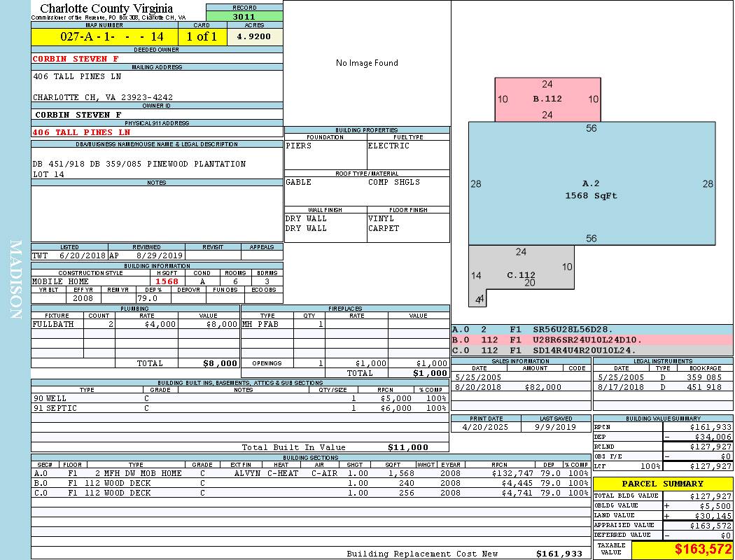Screen dimensions: 735x560
Task: Click the blue A.2 1568 SqFt sketch area
Action: pyautogui.click(x=591, y=190)
